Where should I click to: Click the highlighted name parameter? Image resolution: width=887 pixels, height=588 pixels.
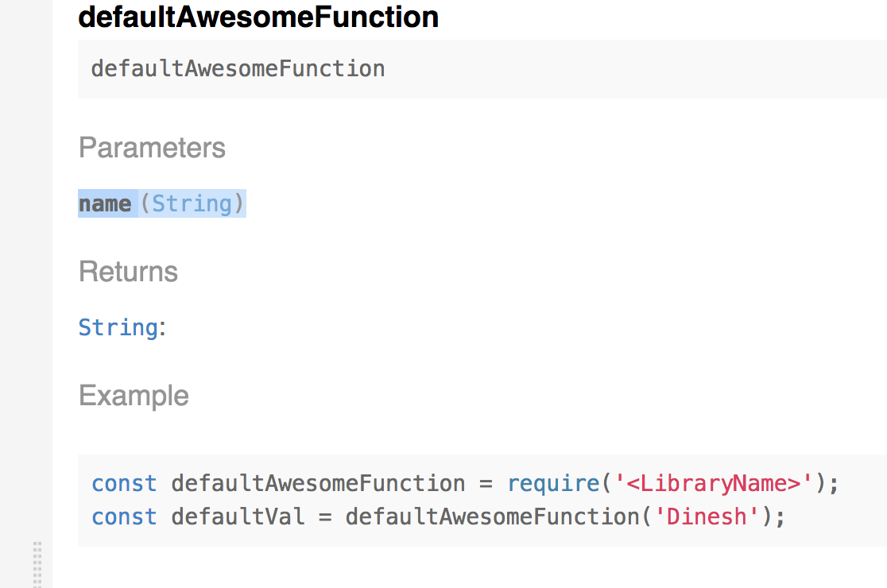[105, 203]
